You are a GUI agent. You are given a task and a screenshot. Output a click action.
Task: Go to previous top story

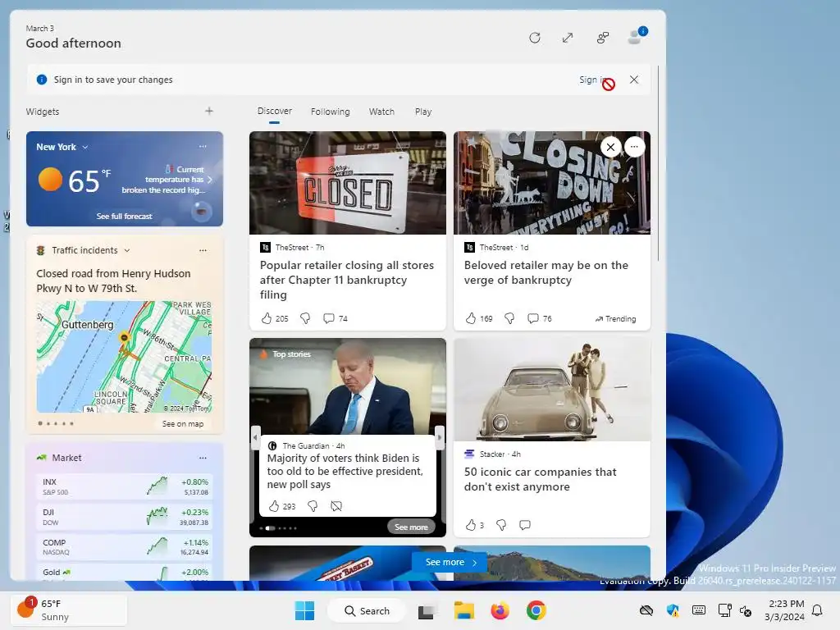coord(255,437)
